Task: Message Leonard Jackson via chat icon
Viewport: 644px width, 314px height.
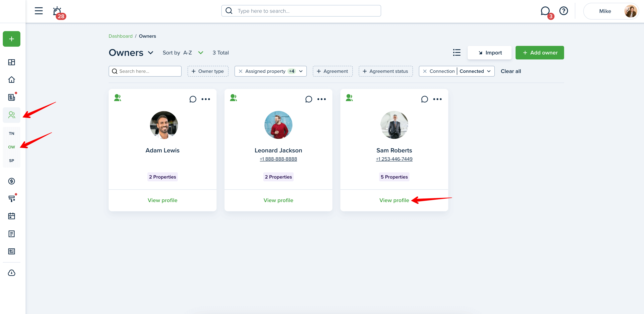Action: (308, 99)
